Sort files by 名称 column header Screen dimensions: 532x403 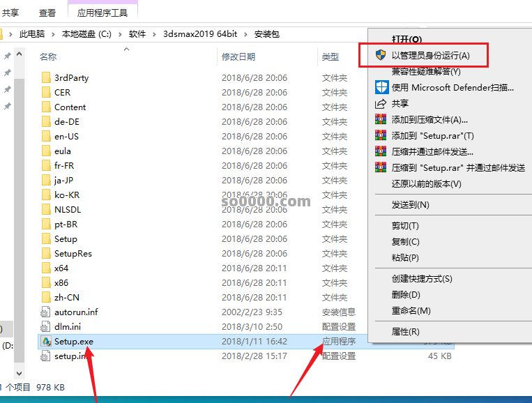pos(48,56)
